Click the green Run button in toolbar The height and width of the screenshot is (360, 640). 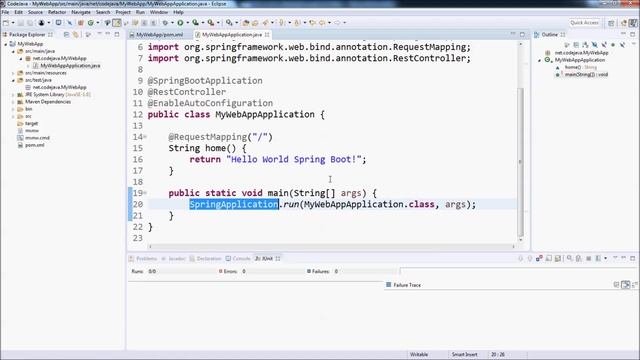[180, 23]
